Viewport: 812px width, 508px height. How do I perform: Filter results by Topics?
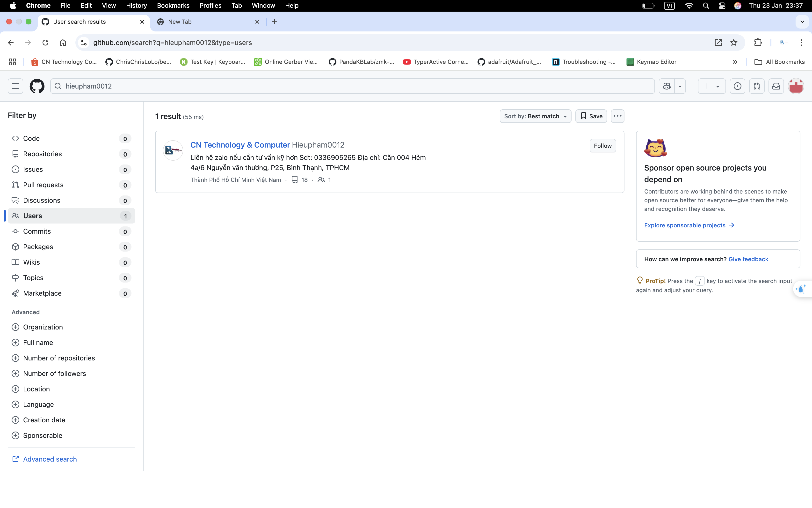pos(71,277)
